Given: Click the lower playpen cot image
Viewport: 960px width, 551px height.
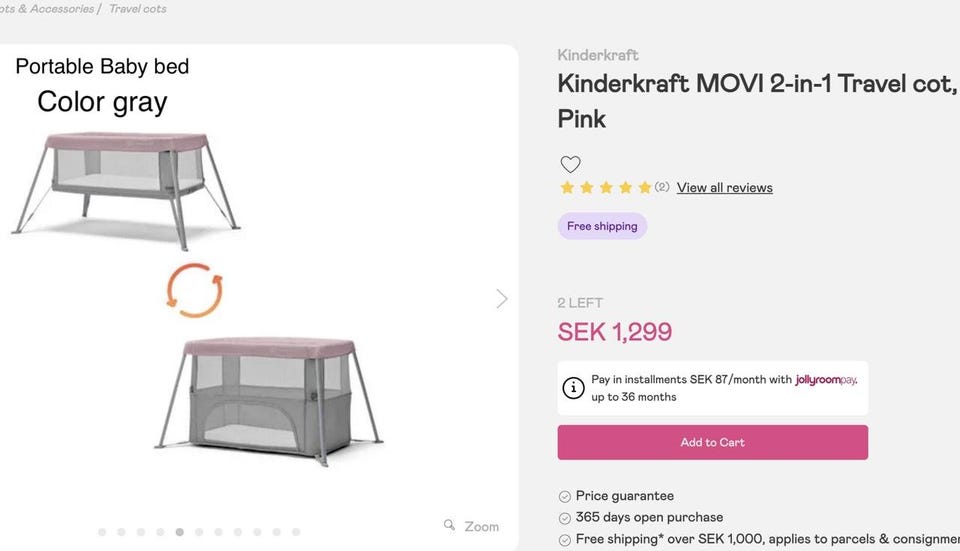Looking at the screenshot, I should 270,395.
